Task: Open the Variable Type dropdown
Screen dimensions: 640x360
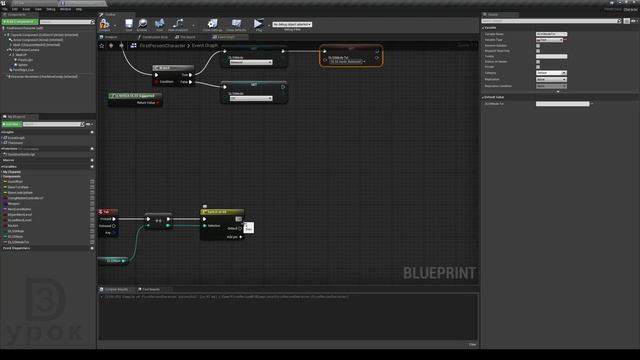Action: click(x=549, y=40)
